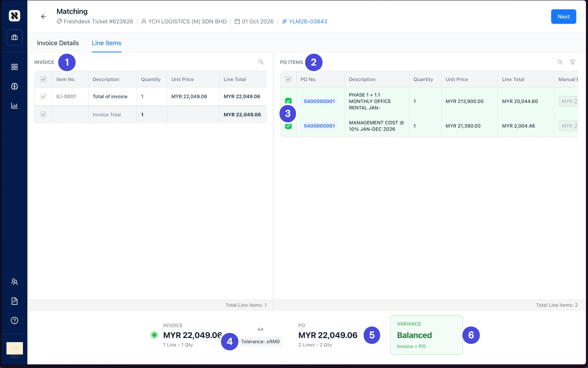
Task: Toggle checkbox for ILI-0001 row
Action: pyautogui.click(x=43, y=96)
